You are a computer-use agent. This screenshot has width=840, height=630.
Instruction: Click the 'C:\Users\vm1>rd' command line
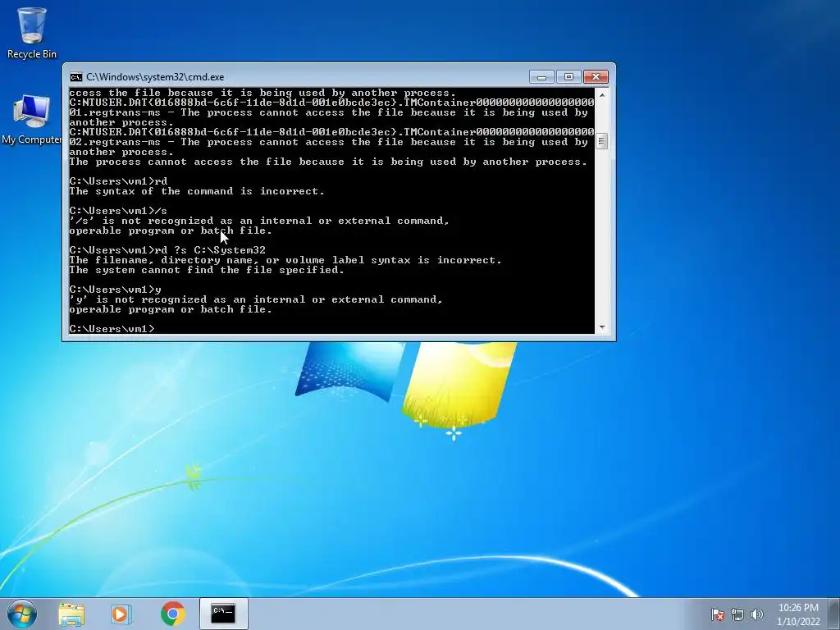coord(118,181)
